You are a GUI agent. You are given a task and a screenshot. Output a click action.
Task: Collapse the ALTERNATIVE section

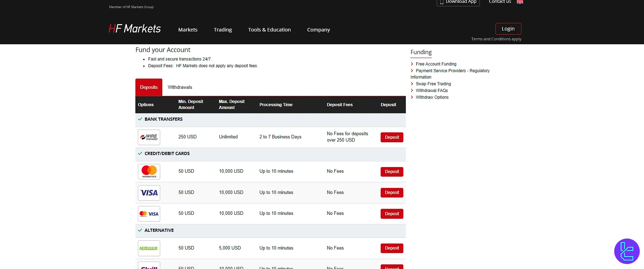[270, 231]
